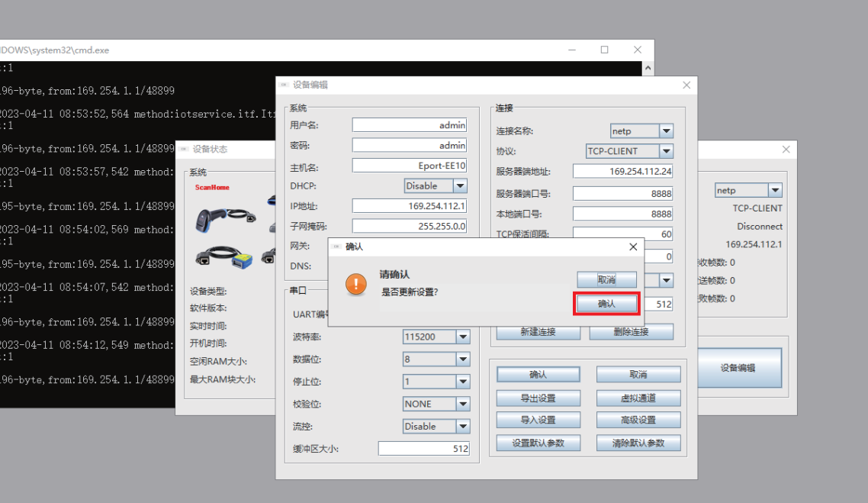Click the 169.254.112.1 address in 设备状态
The image size is (868, 503).
coord(754,244)
